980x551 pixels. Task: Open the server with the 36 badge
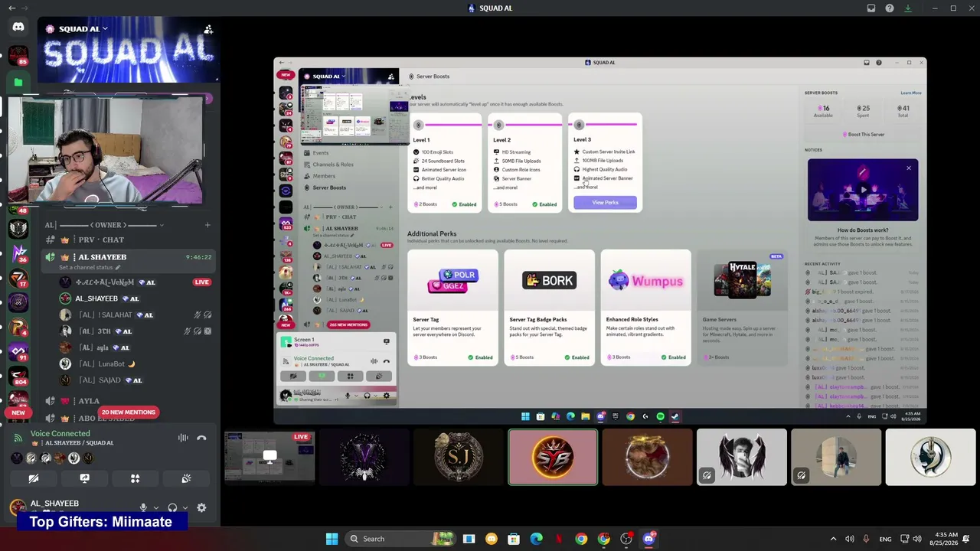coord(18,253)
